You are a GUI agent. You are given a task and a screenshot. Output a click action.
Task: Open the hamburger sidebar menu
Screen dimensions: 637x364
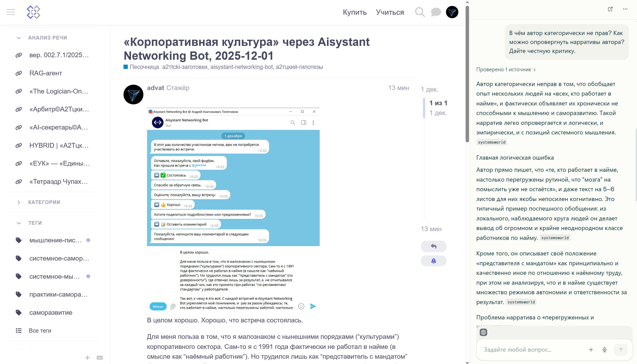coord(11,12)
